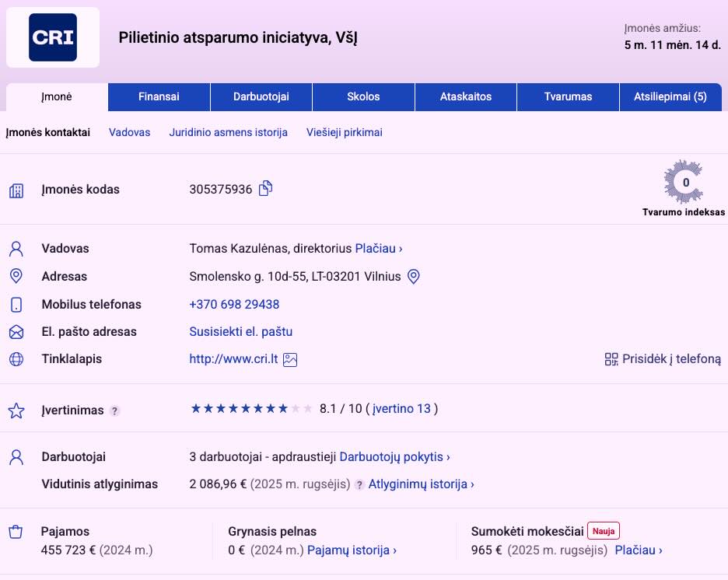728x580 pixels.
Task: Click the question mark after 2025 m. rugsėjis salary
Action: click(x=359, y=484)
